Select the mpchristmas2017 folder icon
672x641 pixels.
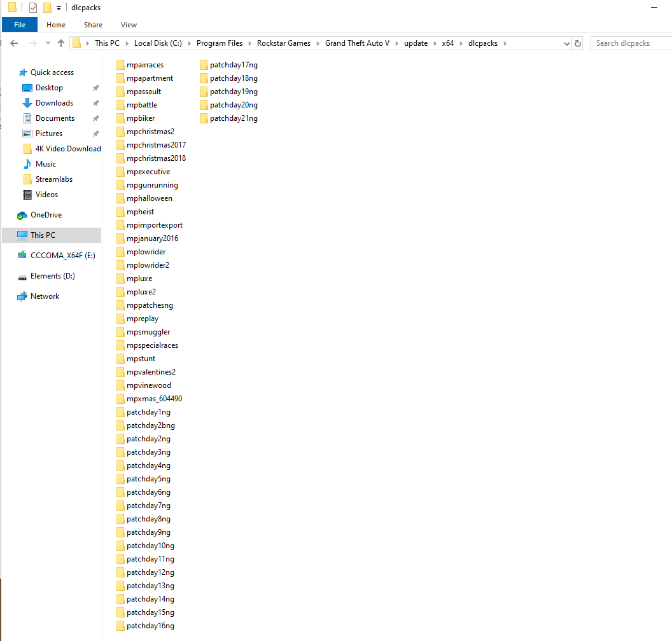click(120, 145)
